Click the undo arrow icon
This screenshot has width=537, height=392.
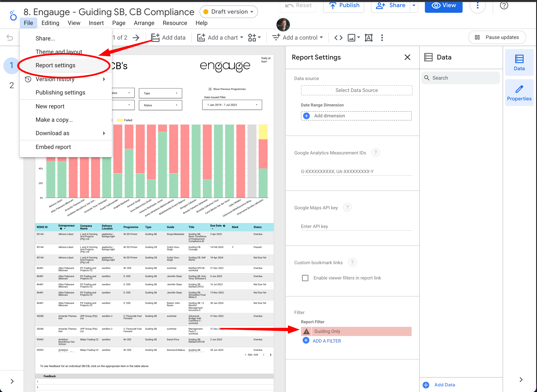click(x=10, y=38)
